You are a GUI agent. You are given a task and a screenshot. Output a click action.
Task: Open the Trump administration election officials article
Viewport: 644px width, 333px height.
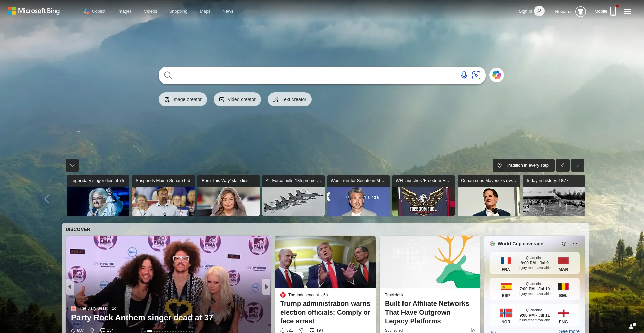[x=325, y=312]
